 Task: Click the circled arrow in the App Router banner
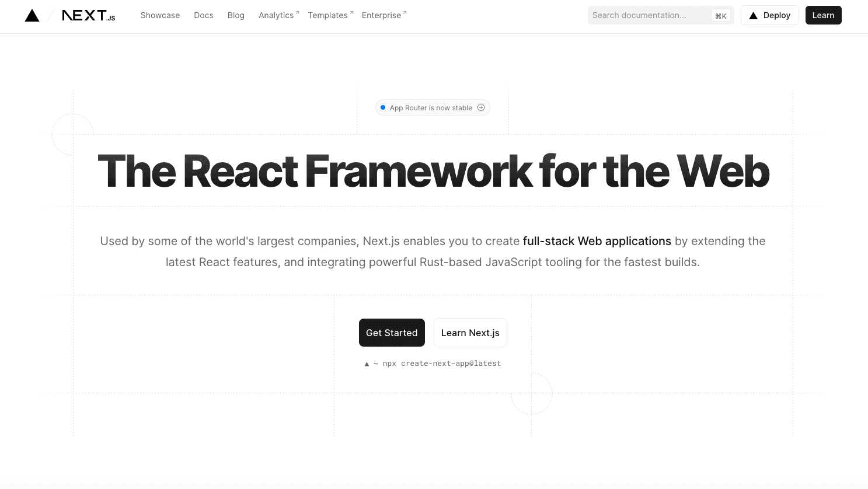(481, 107)
